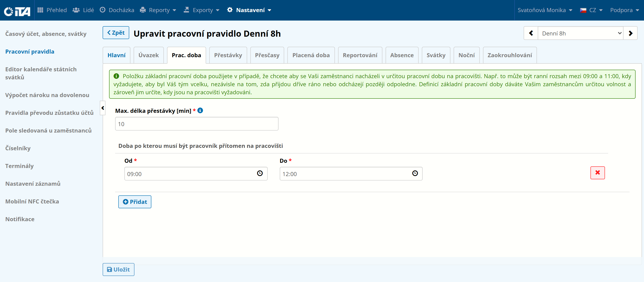Click the Uložit save button
644x282 pixels.
(x=118, y=270)
